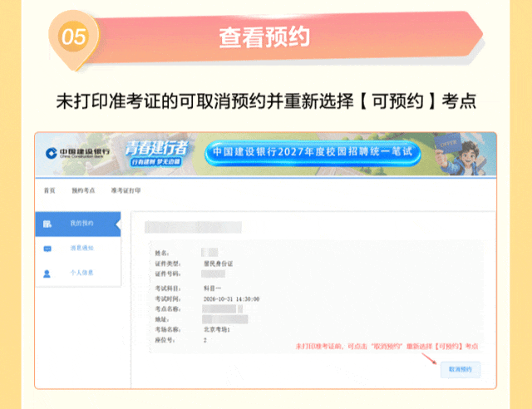Click the 消息通知 message icon
532x409 pixels.
47,249
